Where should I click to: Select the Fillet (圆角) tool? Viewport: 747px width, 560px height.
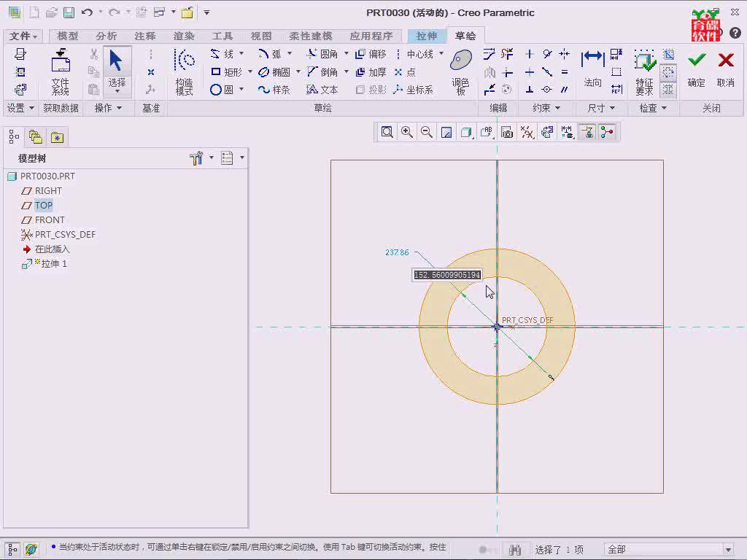[322, 54]
